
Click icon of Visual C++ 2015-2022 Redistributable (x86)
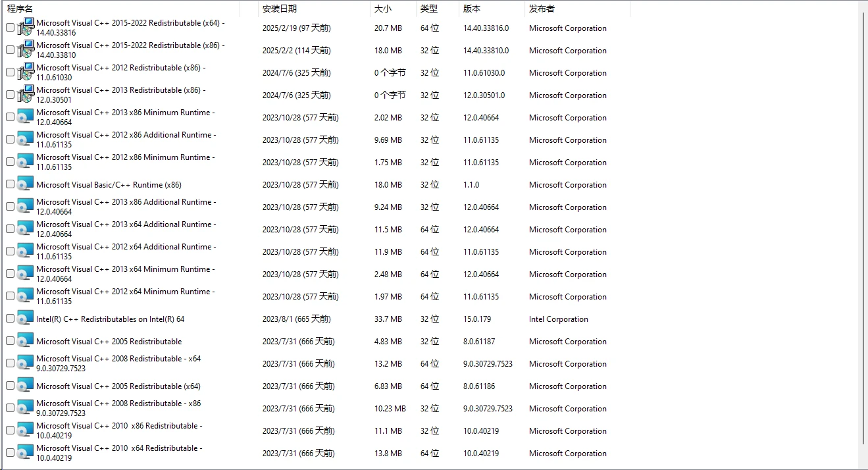pyautogui.click(x=25, y=50)
